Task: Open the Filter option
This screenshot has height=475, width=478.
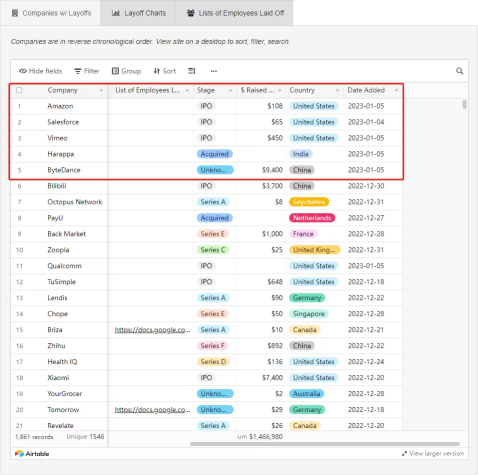Action: 87,71
